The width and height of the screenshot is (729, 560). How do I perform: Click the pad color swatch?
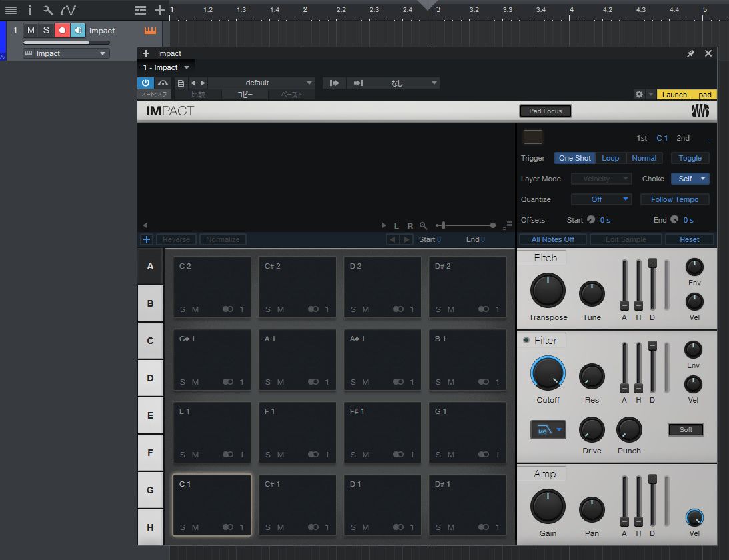(533, 137)
